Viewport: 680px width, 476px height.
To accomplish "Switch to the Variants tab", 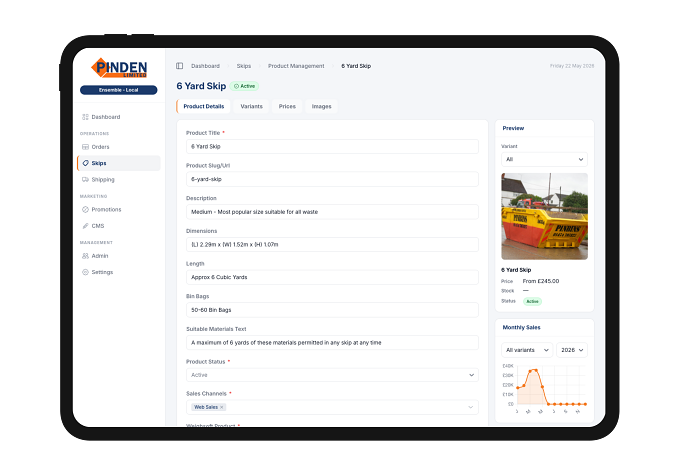I will tap(252, 107).
